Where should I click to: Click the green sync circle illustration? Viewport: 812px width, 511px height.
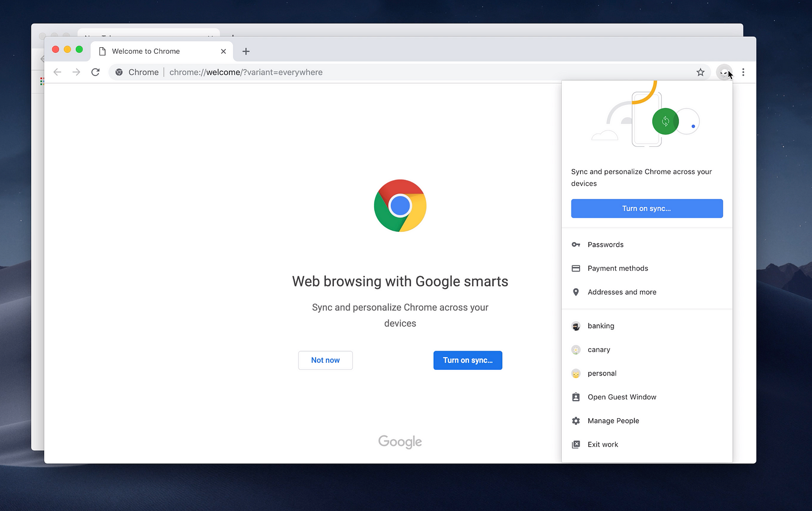tap(665, 121)
